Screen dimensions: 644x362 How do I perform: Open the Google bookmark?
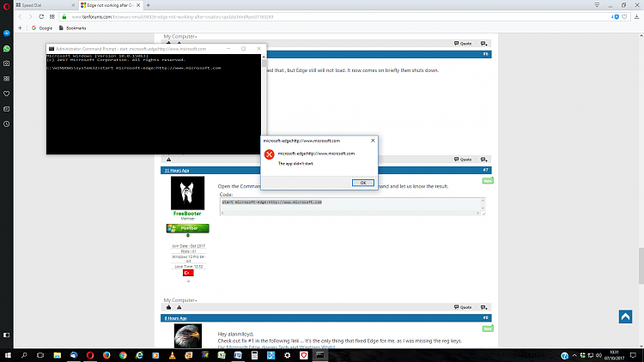pyautogui.click(x=42, y=28)
